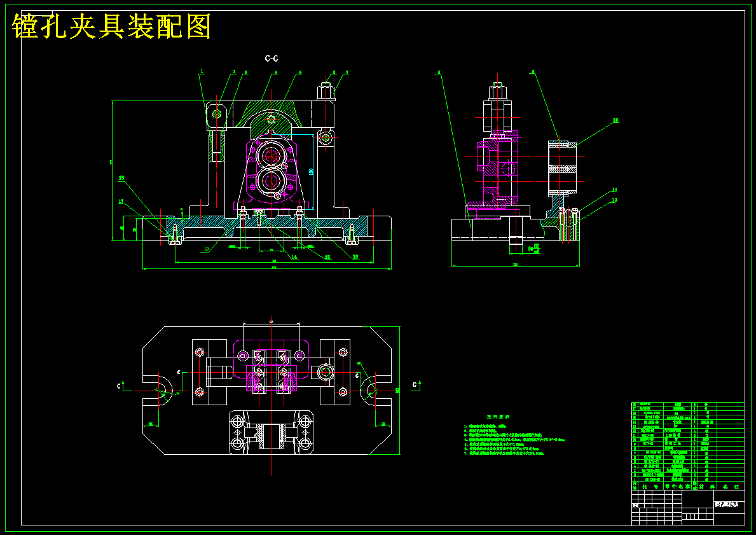Viewport: 756px width, 535px height.
Task: Click the 零件名称 header in parts list
Action: [677, 487]
